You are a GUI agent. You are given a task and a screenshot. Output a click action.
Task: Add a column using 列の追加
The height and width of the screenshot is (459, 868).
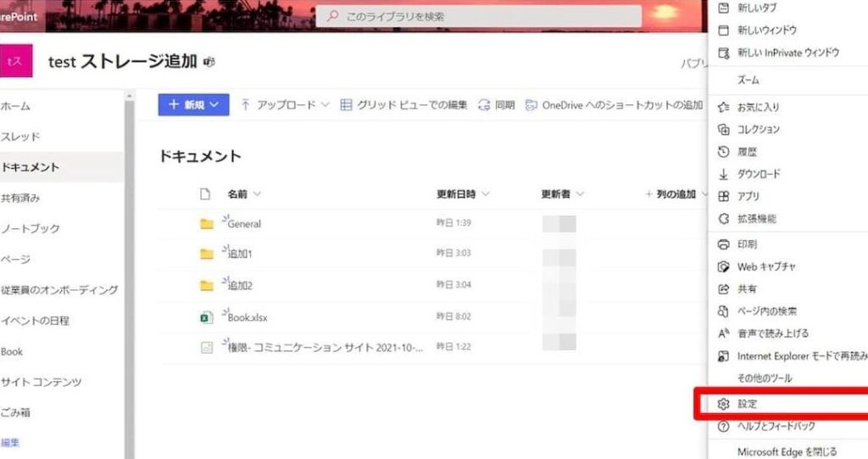click(x=676, y=194)
